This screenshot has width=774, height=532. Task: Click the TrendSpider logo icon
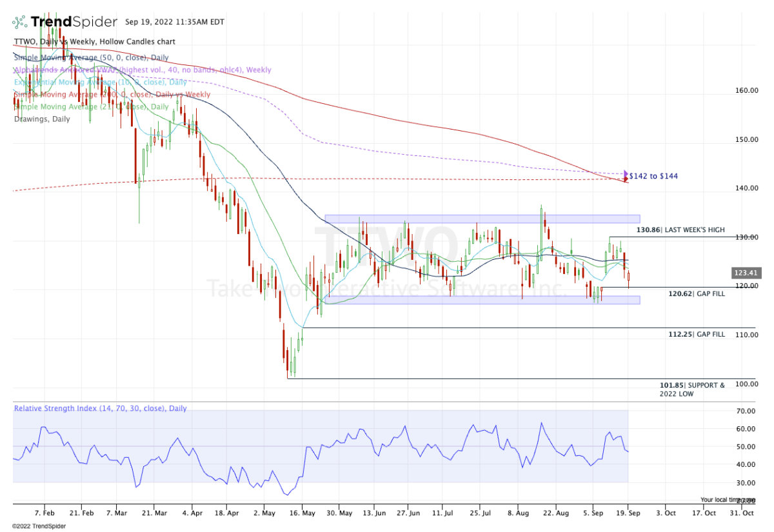(x=20, y=22)
